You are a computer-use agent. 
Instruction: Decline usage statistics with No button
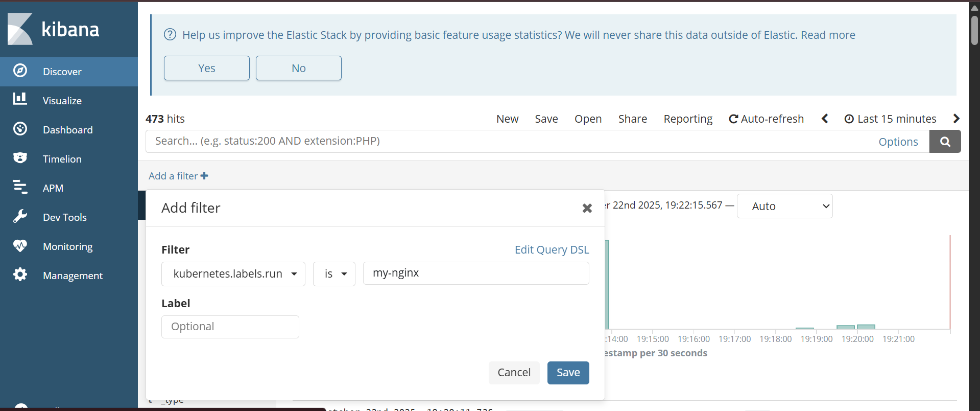pyautogui.click(x=298, y=68)
